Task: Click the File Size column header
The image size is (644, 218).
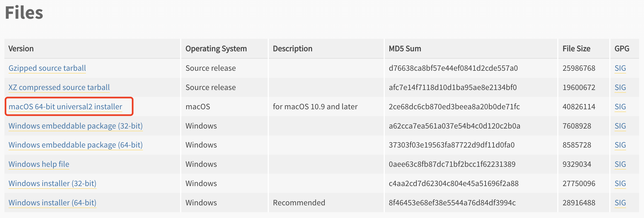Action: (576, 49)
